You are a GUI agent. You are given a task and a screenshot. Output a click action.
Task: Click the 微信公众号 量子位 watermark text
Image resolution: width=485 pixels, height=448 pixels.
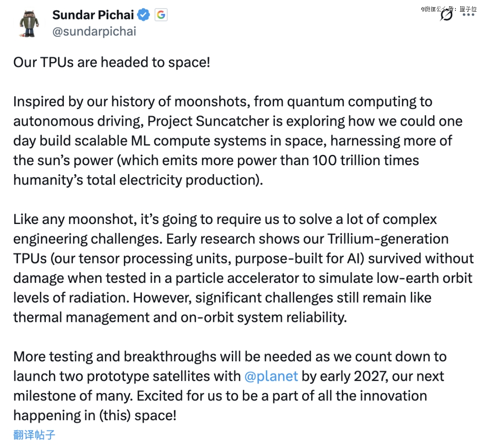(448, 9)
